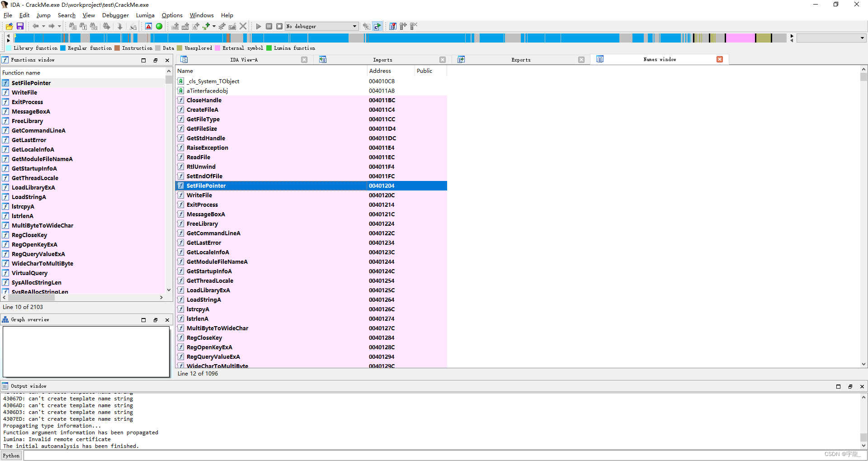Click the red warning triangle icon
The height and width of the screenshot is (461, 868).
pos(148,26)
